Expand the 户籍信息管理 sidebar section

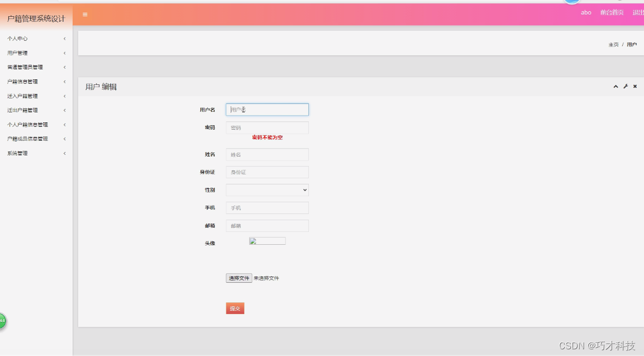click(x=36, y=81)
